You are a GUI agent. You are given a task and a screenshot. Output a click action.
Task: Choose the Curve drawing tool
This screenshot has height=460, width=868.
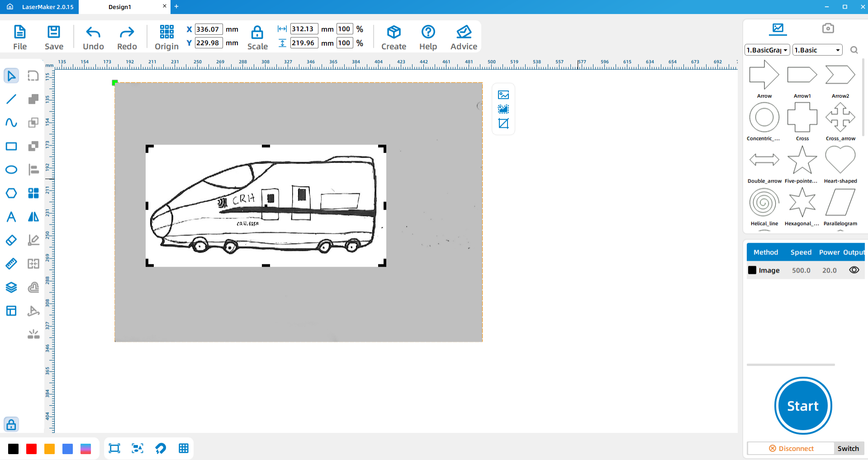[11, 122]
